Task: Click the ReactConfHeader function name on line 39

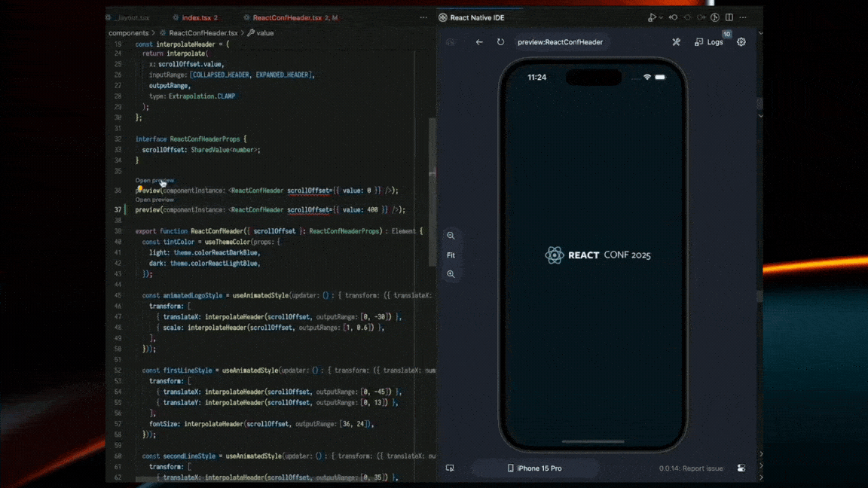Action: tap(217, 231)
